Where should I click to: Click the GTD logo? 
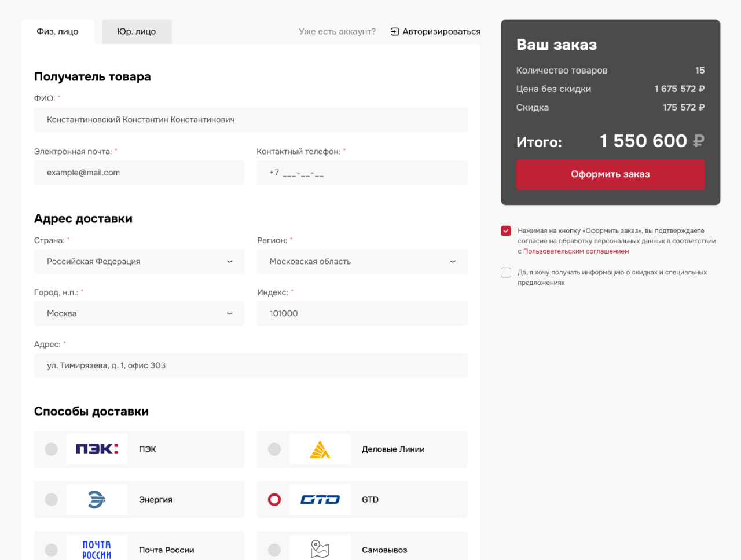[x=320, y=499]
